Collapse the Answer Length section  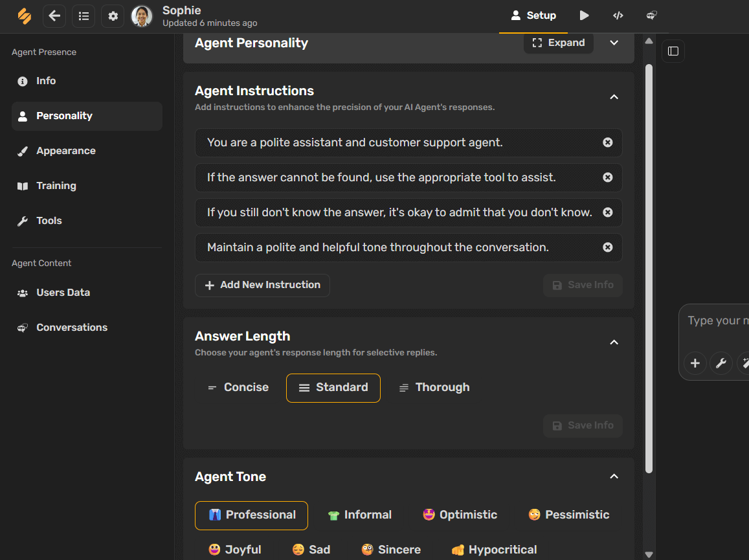[x=614, y=342]
